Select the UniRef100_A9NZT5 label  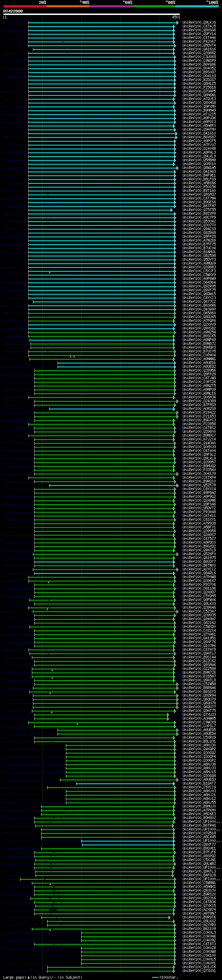(x=199, y=386)
